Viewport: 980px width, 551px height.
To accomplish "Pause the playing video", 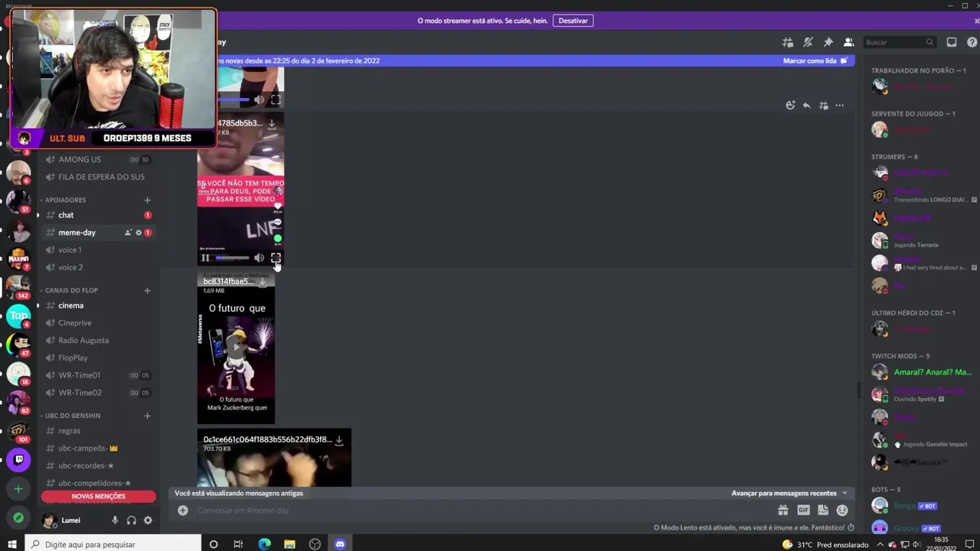I will (x=205, y=258).
